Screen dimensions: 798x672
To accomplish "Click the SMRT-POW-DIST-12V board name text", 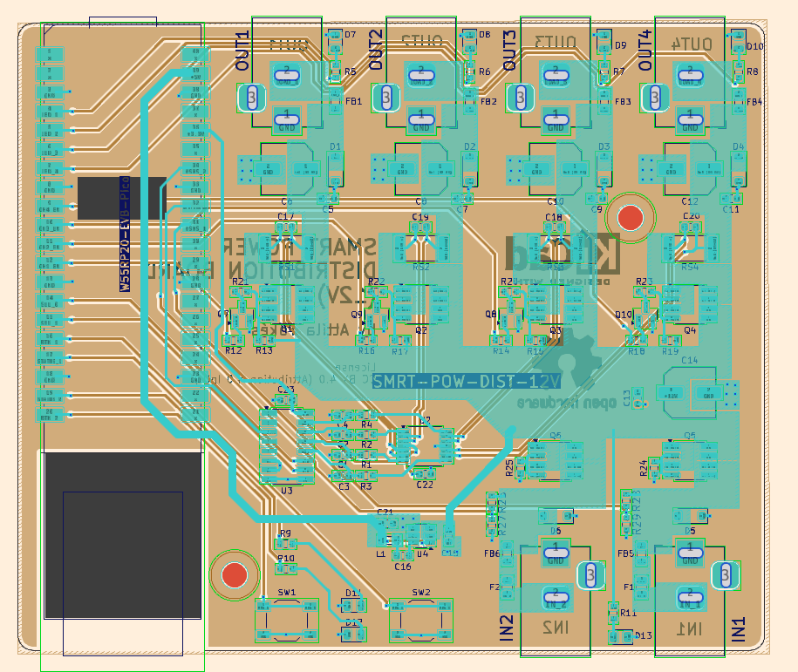I will point(467,381).
